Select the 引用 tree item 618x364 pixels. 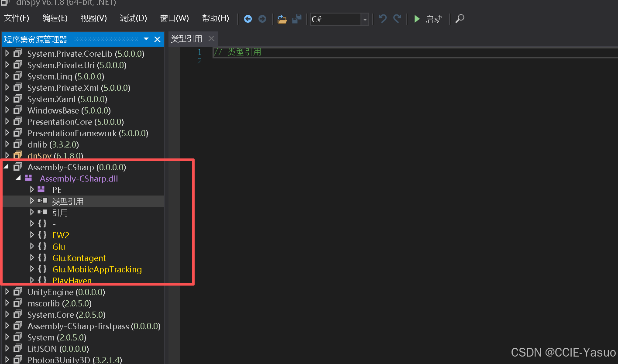click(x=60, y=213)
